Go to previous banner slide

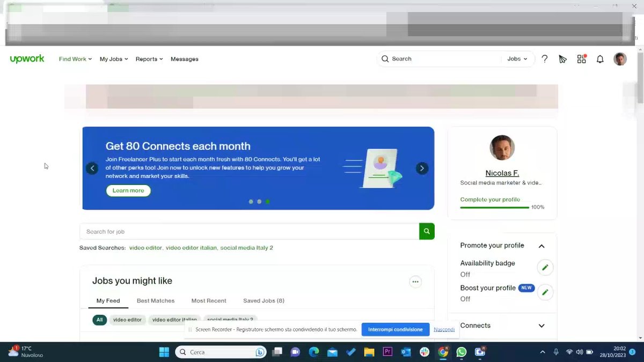tap(92, 168)
